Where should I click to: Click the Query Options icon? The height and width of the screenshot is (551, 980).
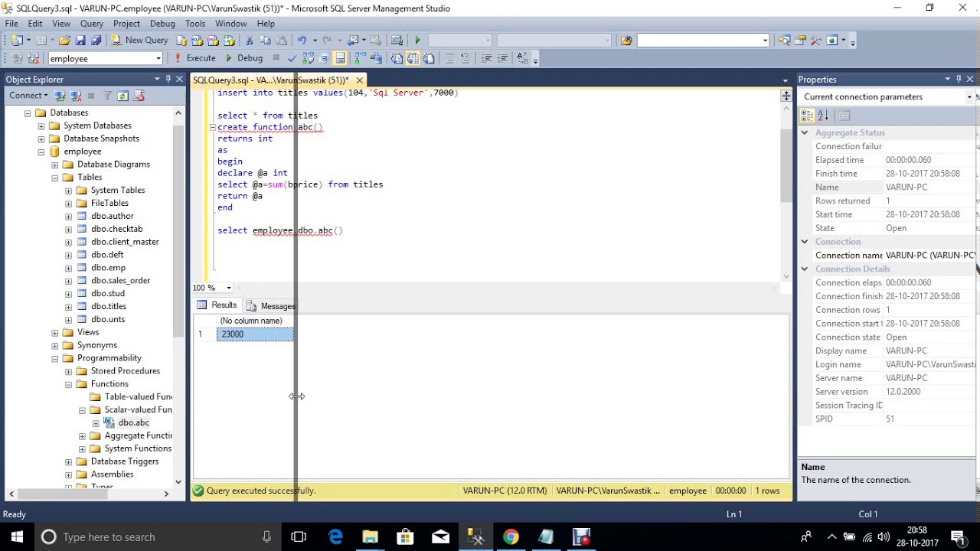(x=325, y=58)
